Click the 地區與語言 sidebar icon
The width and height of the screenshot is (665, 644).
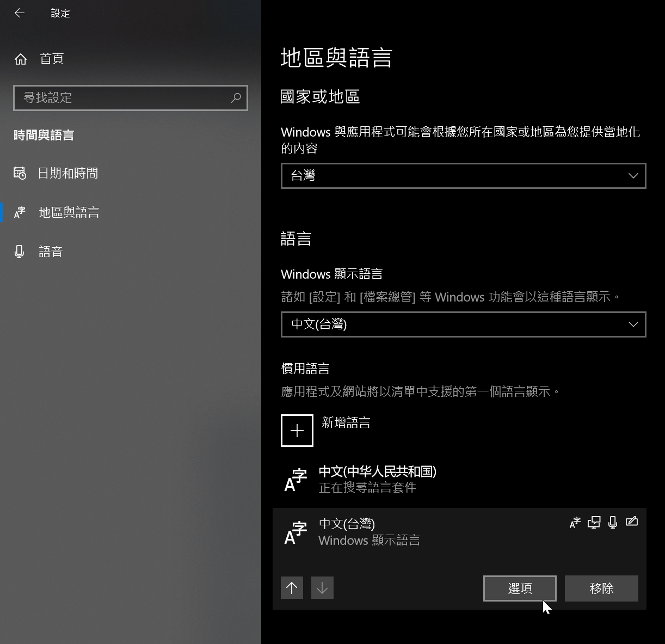(x=20, y=212)
